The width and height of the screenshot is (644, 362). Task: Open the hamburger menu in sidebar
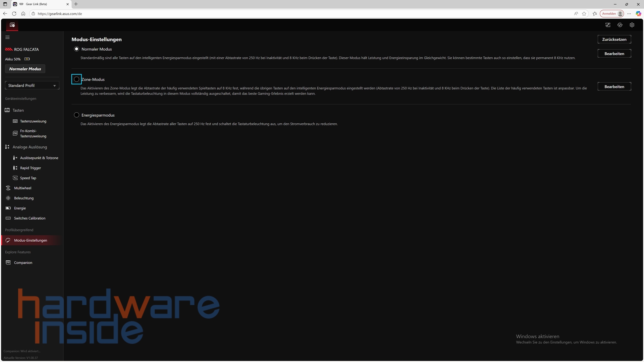point(7,38)
